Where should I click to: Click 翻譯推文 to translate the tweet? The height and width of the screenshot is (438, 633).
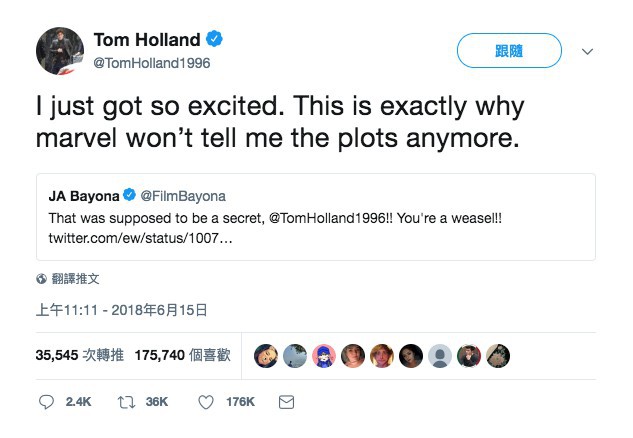(x=76, y=279)
